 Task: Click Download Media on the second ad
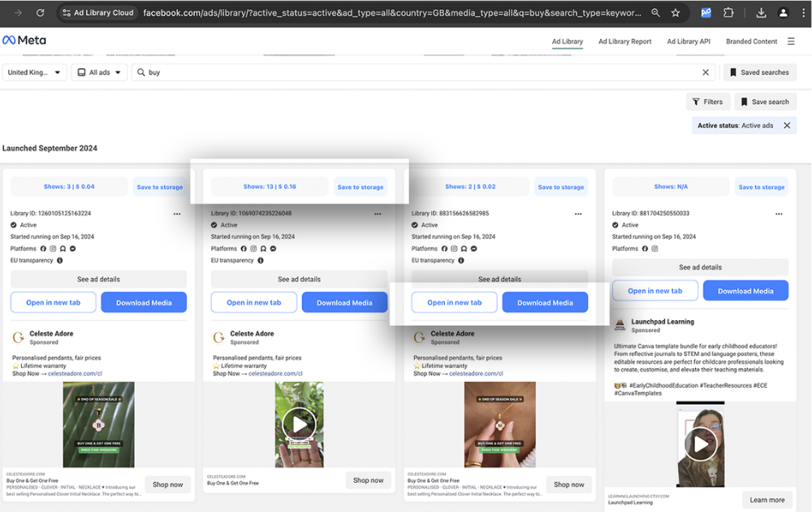344,302
